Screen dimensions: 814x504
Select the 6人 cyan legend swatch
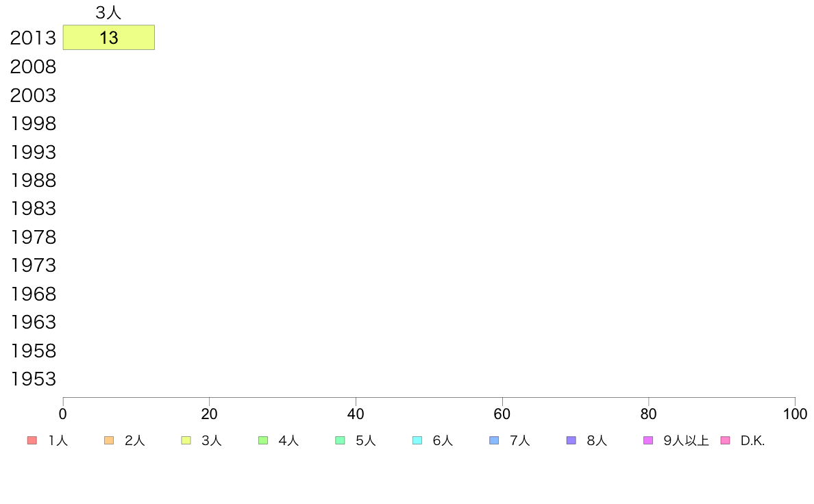pyautogui.click(x=417, y=441)
